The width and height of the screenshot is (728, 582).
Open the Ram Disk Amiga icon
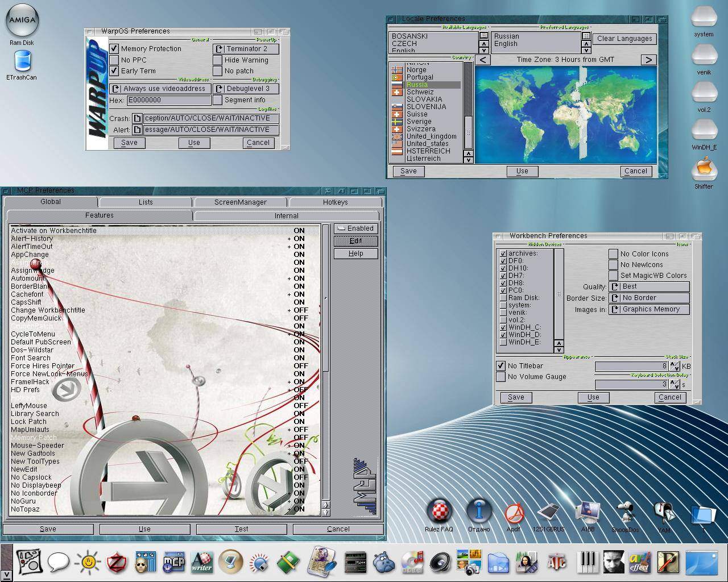tap(22, 22)
